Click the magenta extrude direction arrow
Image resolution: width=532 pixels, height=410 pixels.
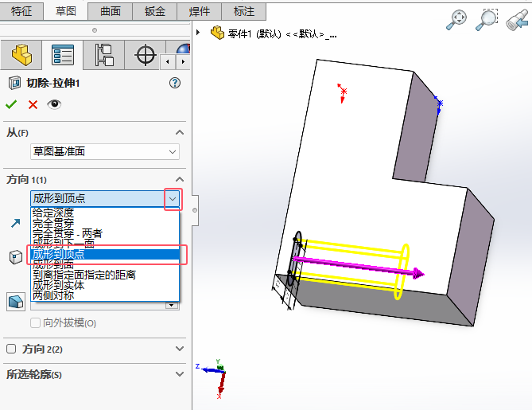[x=359, y=267]
